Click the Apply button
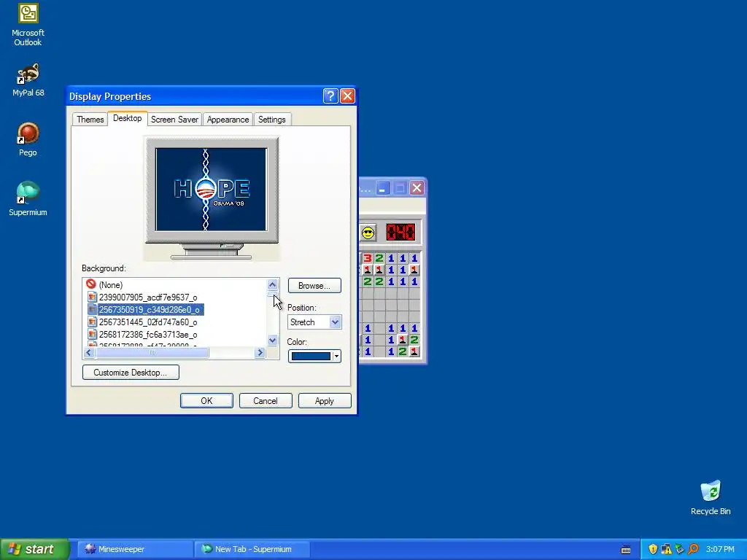This screenshot has height=560, width=747. 325,401
